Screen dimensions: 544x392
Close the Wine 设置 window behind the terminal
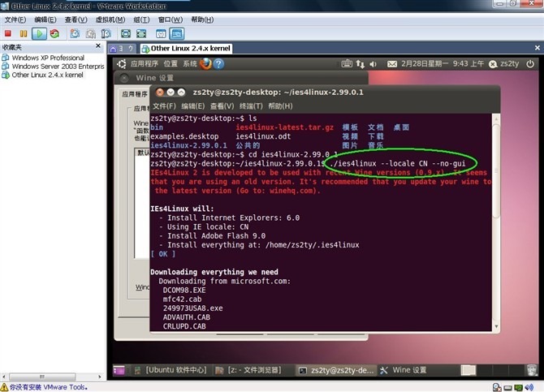click(x=124, y=78)
